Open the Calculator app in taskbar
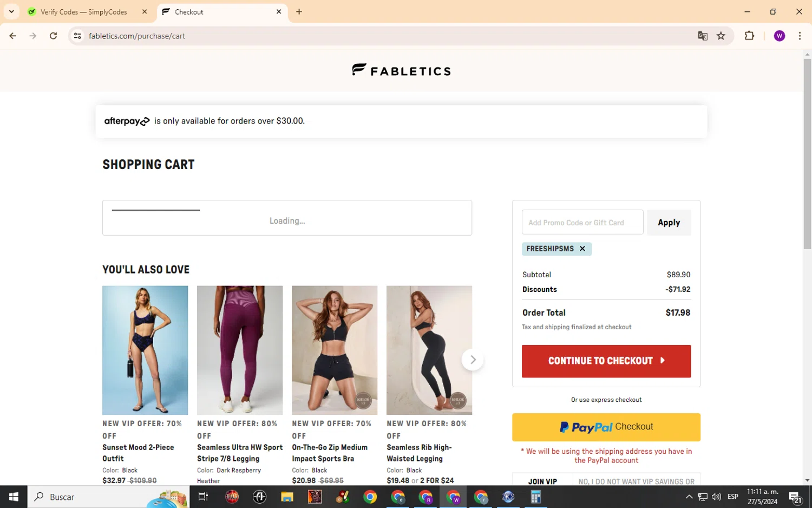The image size is (812, 508). tap(535, 497)
